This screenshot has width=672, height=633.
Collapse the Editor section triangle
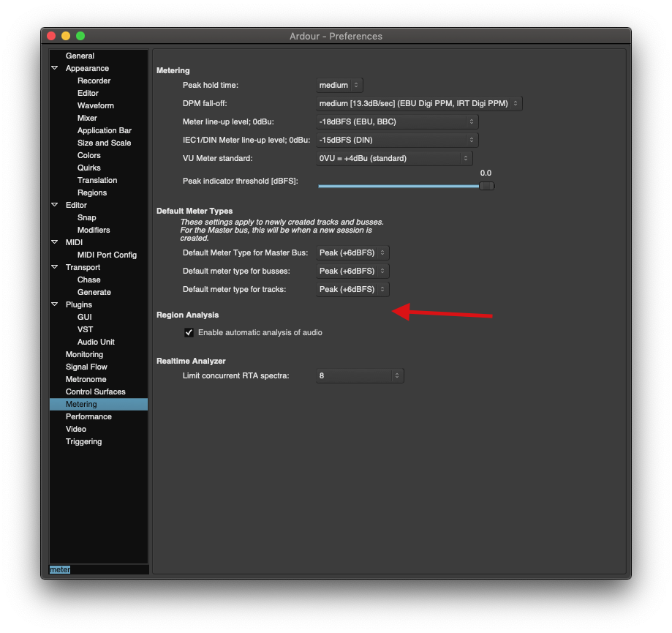tap(55, 205)
